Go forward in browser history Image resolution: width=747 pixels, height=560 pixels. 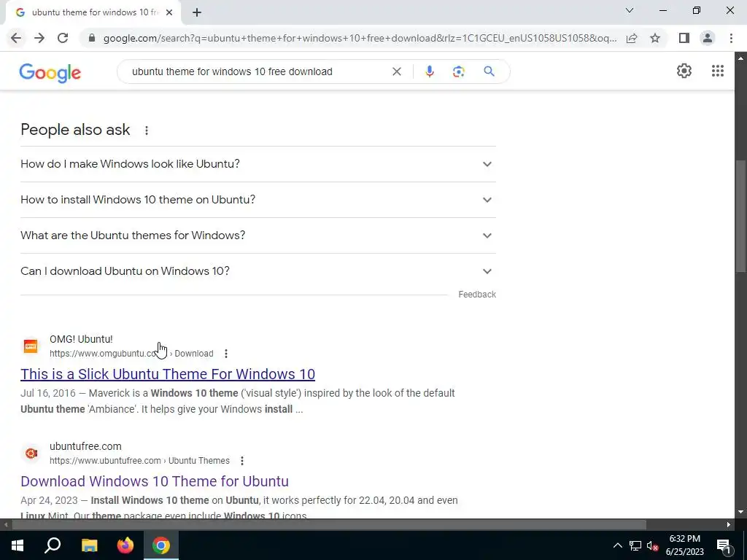39,38
